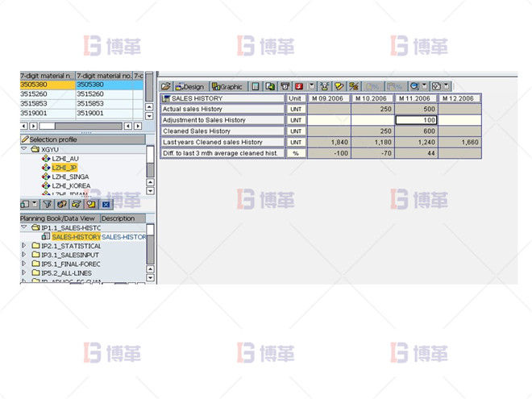
Task: Select the LZHI_AU selection profile
Action: (x=65, y=159)
